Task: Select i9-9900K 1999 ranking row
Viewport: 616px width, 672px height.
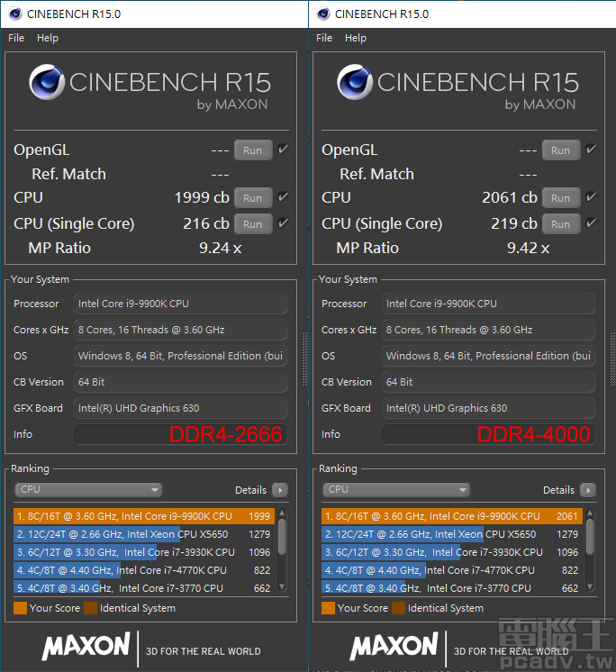Action: point(144,516)
